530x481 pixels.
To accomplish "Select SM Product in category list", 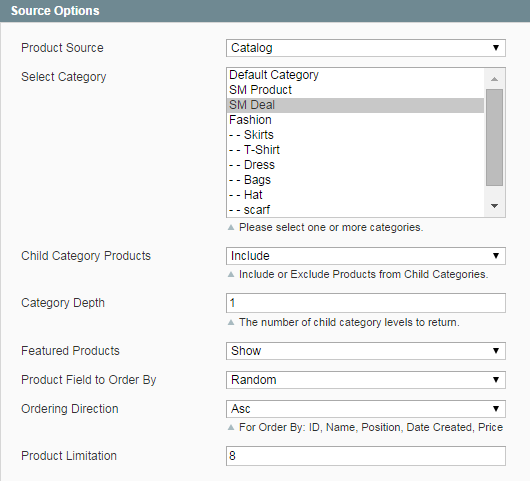I will pos(356,90).
